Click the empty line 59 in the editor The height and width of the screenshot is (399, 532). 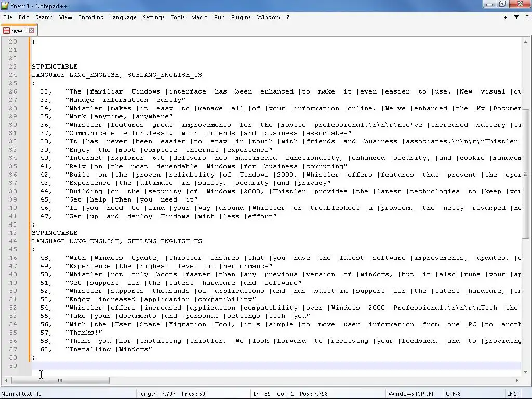coord(276,366)
